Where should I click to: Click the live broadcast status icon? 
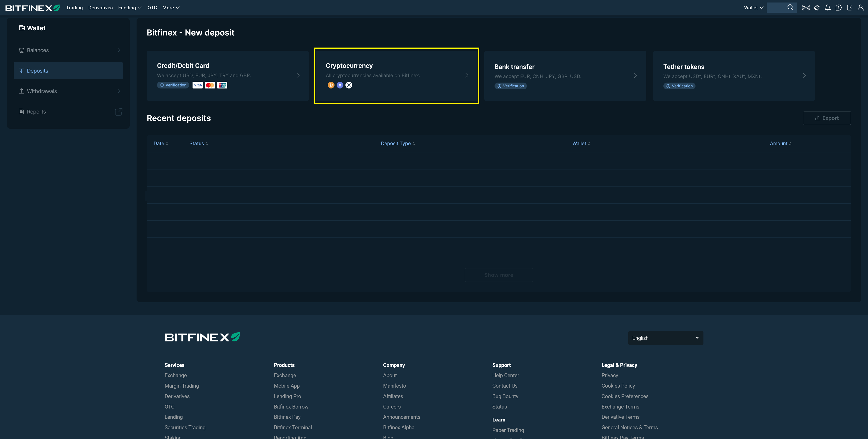point(806,8)
